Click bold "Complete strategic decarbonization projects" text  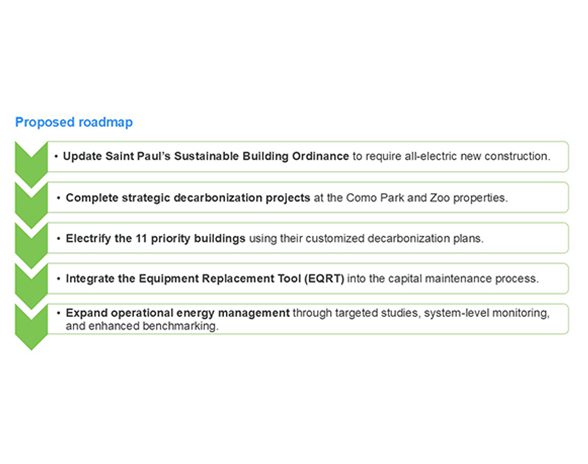pyautogui.click(x=188, y=198)
